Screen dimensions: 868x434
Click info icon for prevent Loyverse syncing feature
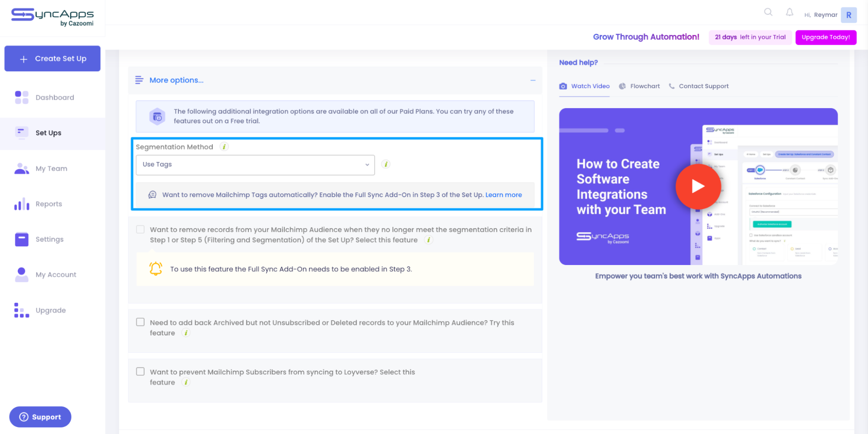tap(186, 382)
